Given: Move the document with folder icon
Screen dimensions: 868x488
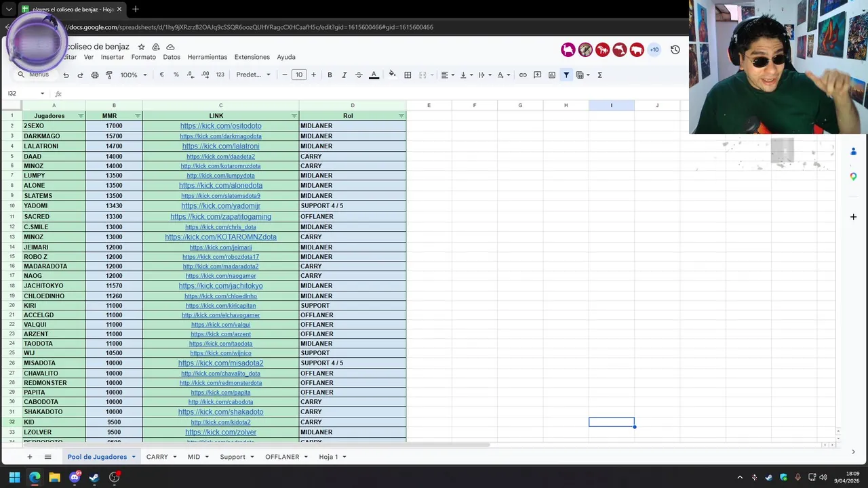Looking at the screenshot, I should (x=156, y=47).
